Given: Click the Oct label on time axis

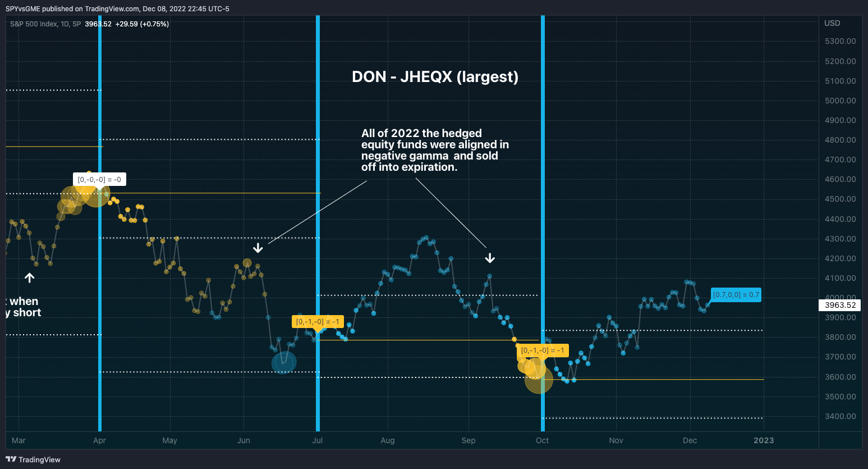Looking at the screenshot, I should [x=543, y=440].
